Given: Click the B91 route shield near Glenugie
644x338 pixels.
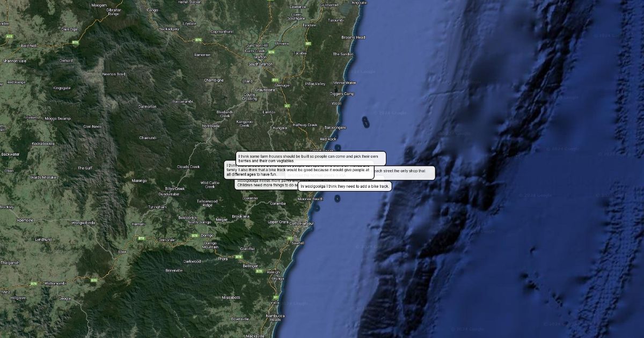Looking at the screenshot, I should pyautogui.click(x=275, y=79).
